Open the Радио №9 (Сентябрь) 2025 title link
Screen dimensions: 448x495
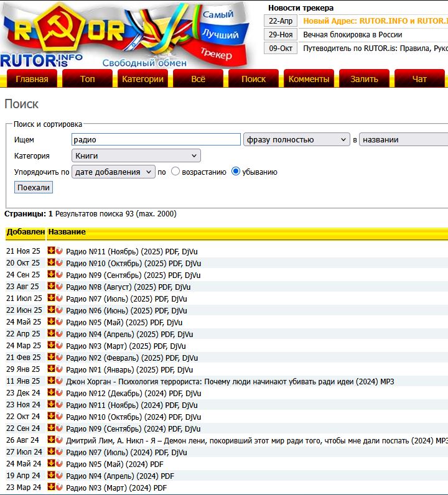[133, 275]
